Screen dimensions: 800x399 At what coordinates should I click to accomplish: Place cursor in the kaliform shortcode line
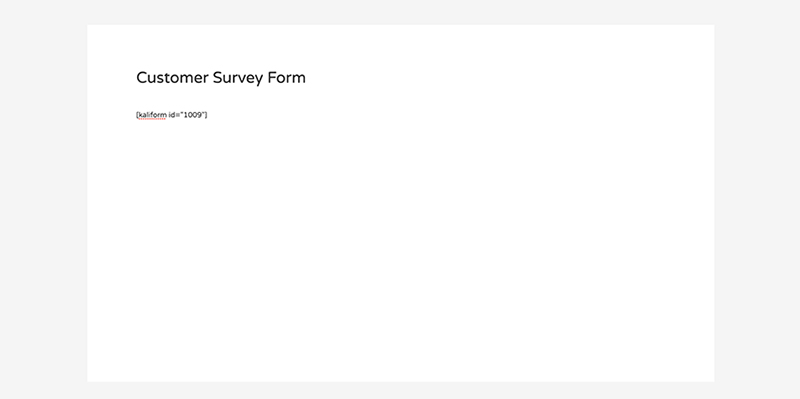point(171,115)
